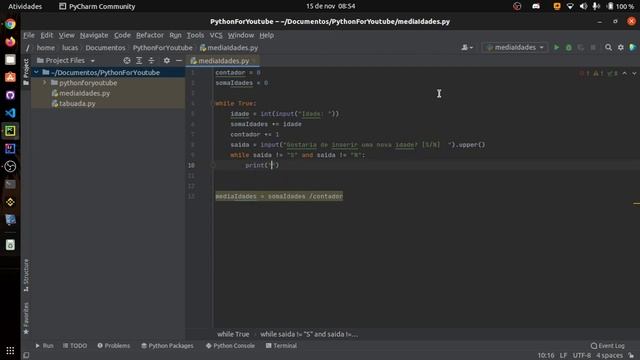This screenshot has height=360, width=640.
Task: Click 'PythonForYoutube' in the breadcrumb path
Action: (x=162, y=48)
